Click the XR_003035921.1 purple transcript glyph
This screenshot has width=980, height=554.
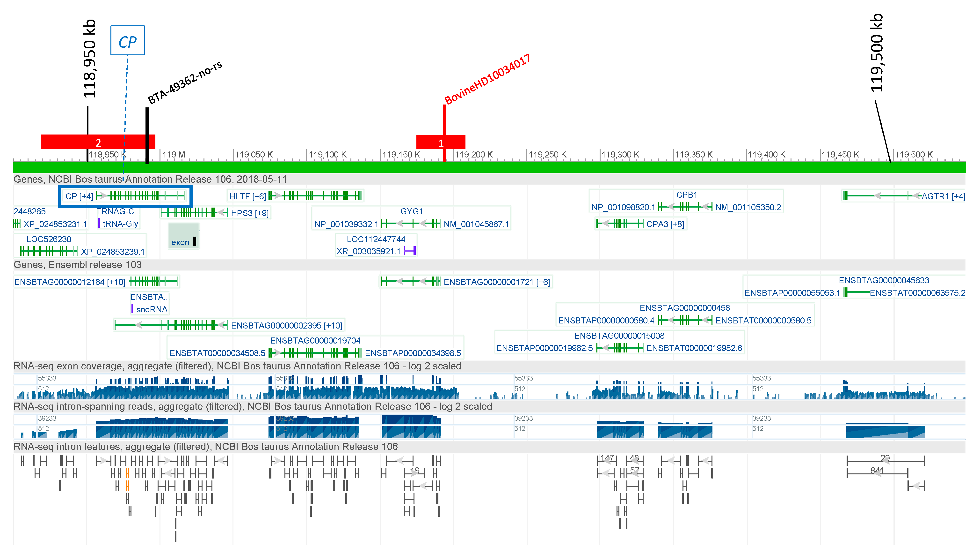click(409, 251)
